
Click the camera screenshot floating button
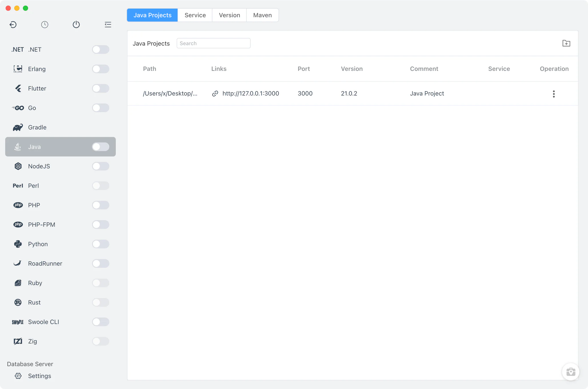coord(570,372)
